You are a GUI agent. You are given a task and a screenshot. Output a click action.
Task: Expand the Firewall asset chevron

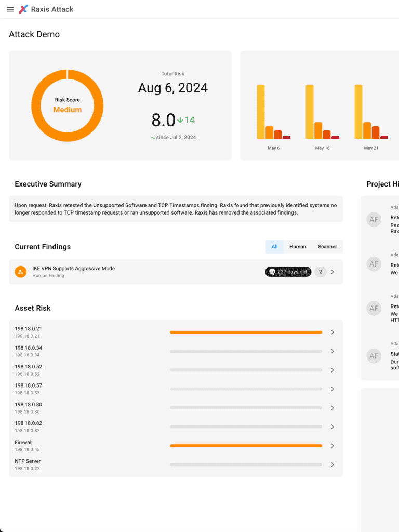pyautogui.click(x=332, y=445)
